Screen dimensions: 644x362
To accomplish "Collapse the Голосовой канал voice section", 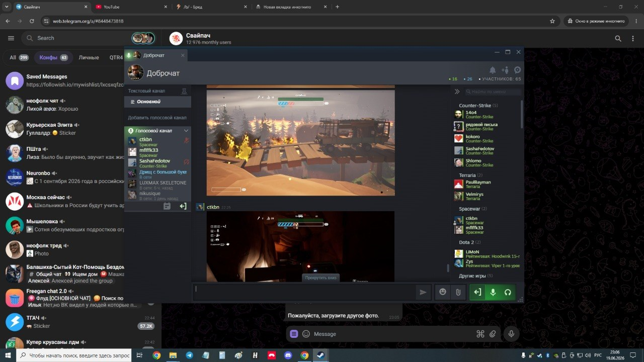I will (x=186, y=131).
